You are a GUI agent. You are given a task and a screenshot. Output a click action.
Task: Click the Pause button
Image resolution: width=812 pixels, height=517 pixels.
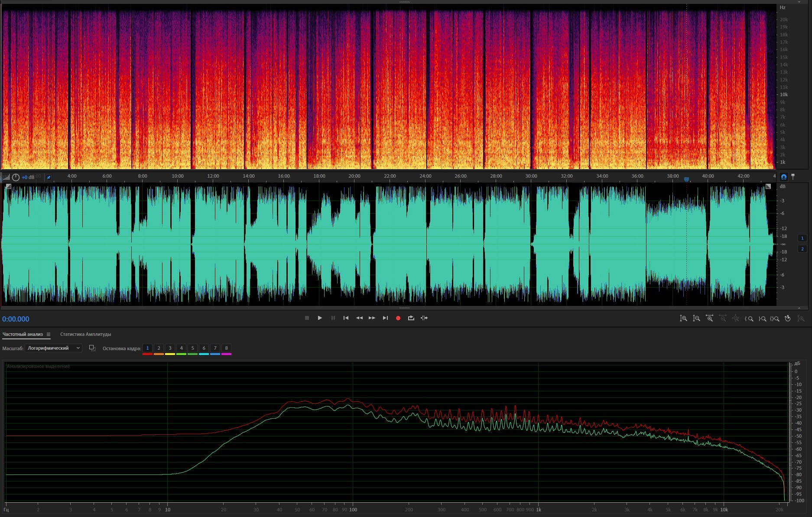pos(333,318)
